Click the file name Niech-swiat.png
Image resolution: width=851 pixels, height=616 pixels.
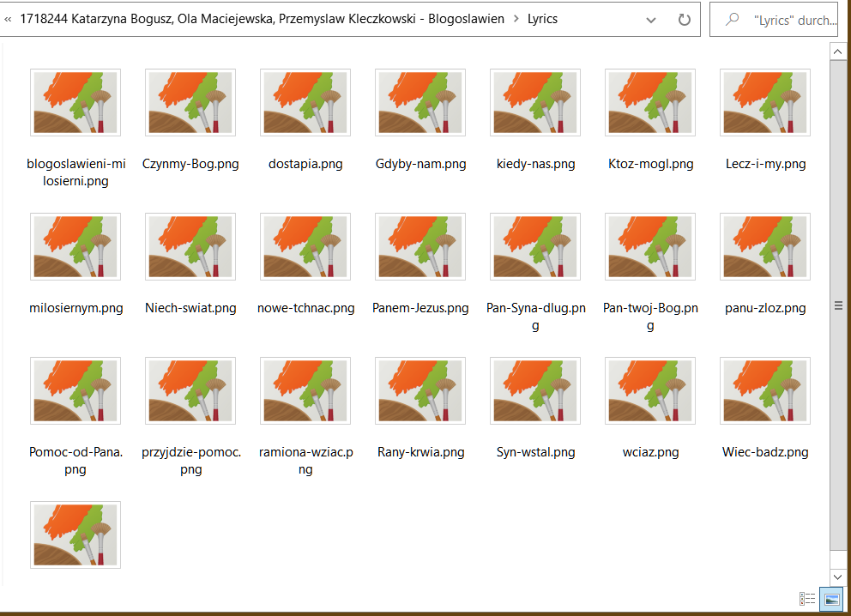click(190, 308)
